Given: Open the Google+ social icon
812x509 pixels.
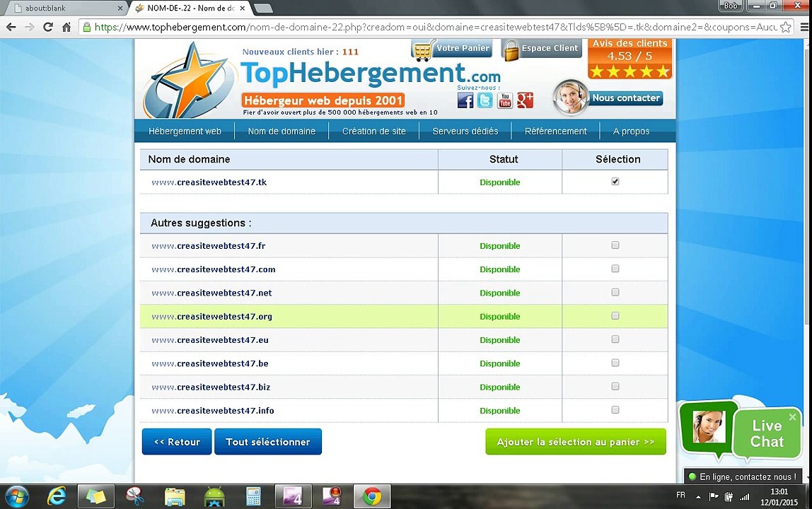Looking at the screenshot, I should coord(525,100).
